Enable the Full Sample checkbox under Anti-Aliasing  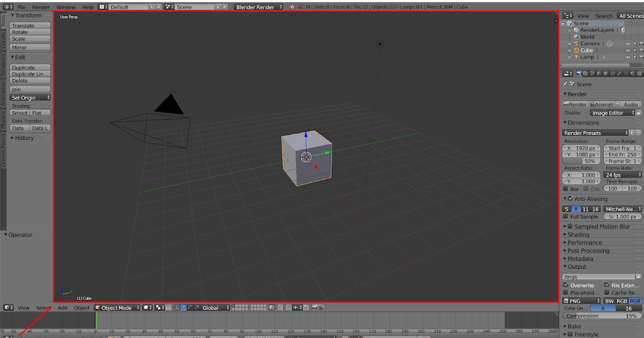567,217
